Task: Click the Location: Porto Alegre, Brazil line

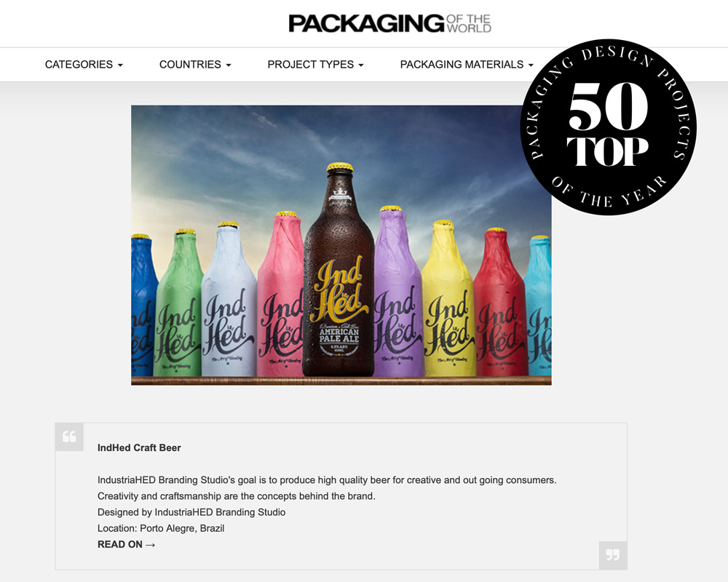Action: click(161, 528)
